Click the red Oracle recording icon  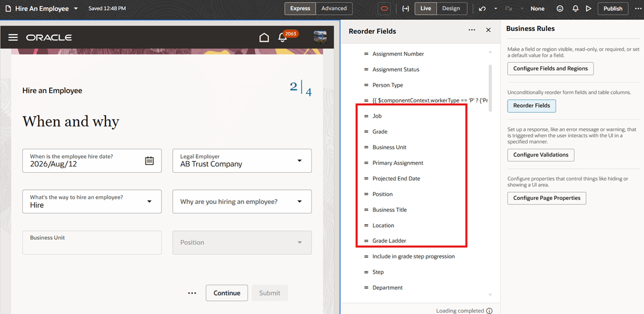tap(383, 9)
